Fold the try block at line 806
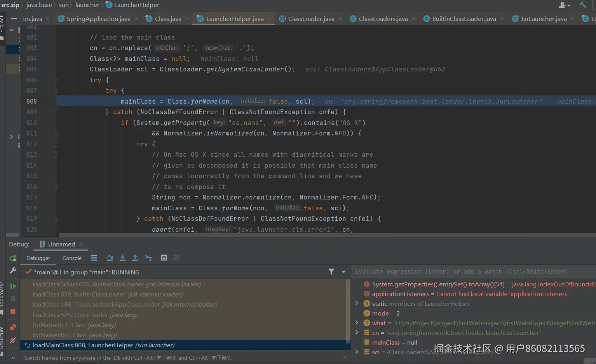 click(56, 80)
